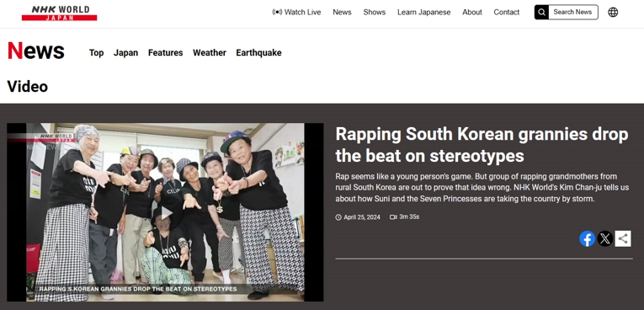Click the NHK World Japan logo

coord(60,13)
